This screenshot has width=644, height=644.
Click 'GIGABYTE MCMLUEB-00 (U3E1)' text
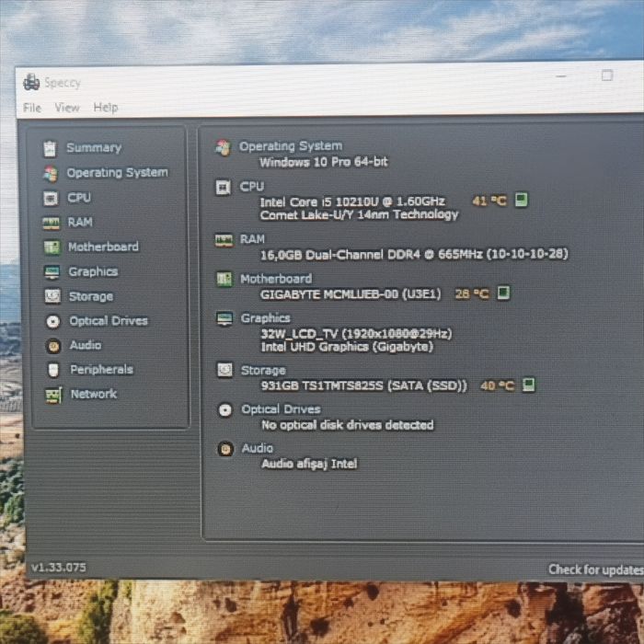[x=351, y=294]
